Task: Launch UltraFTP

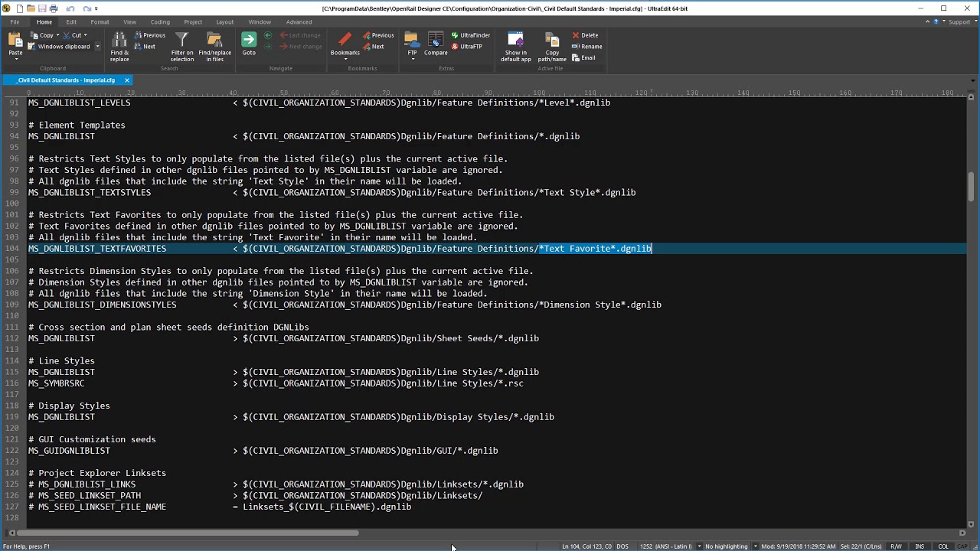Action: [x=466, y=47]
